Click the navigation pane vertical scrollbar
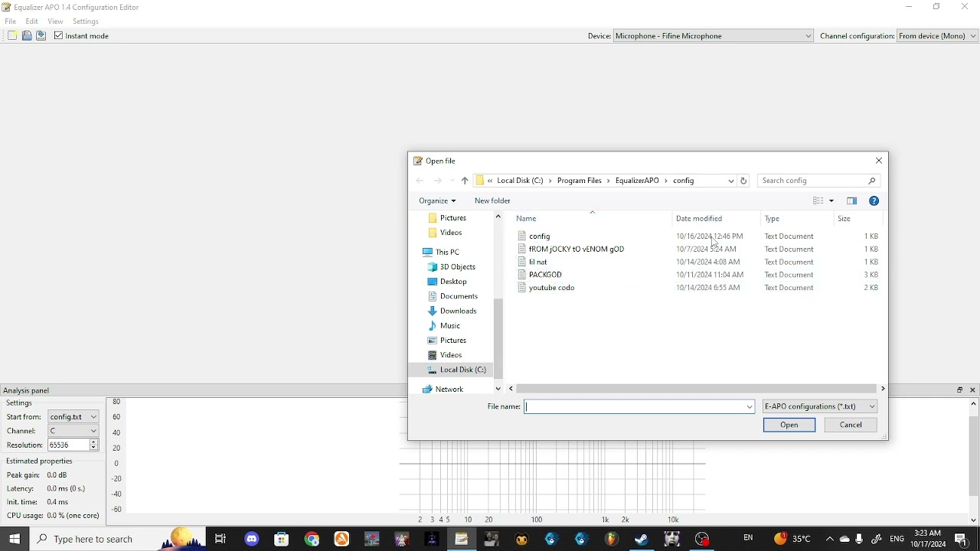 coord(499,339)
